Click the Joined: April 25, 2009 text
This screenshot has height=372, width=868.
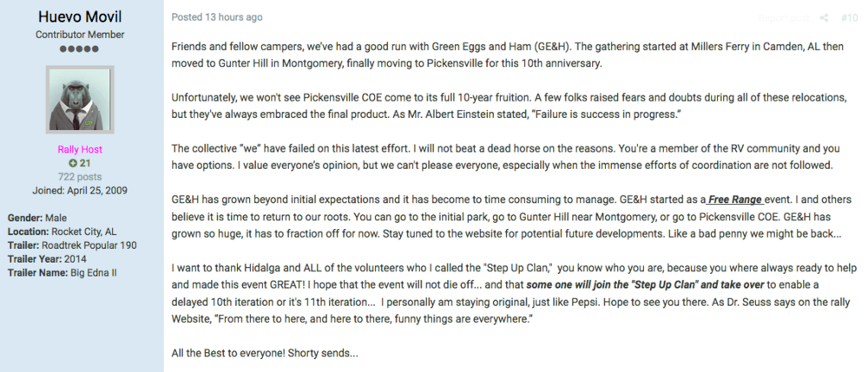[80, 188]
